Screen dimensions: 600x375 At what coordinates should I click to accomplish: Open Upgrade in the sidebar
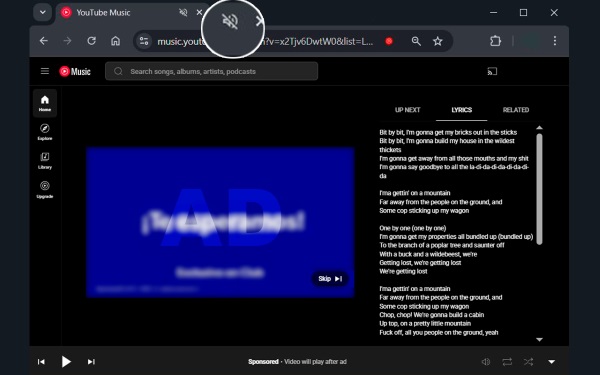pos(45,190)
